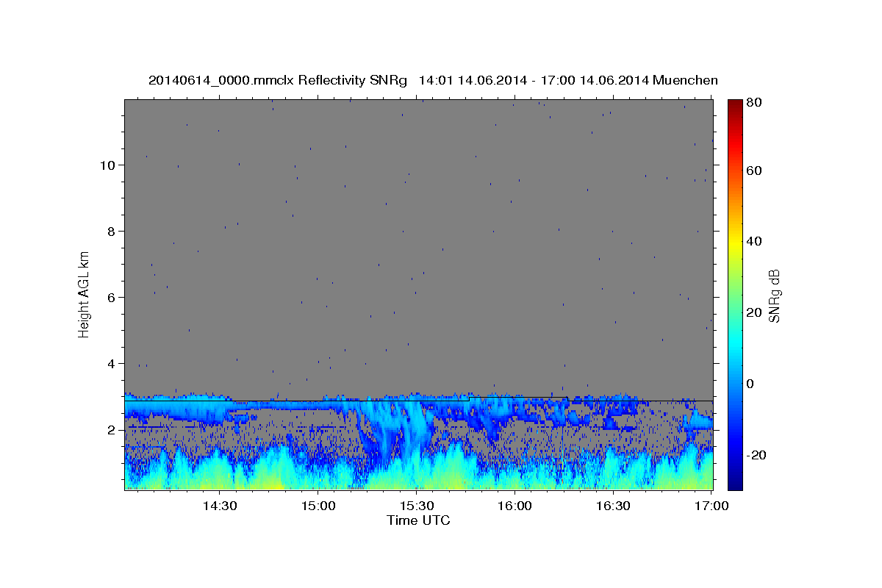Click the colorbar value 60
This screenshot has height=588, width=882.
point(755,171)
